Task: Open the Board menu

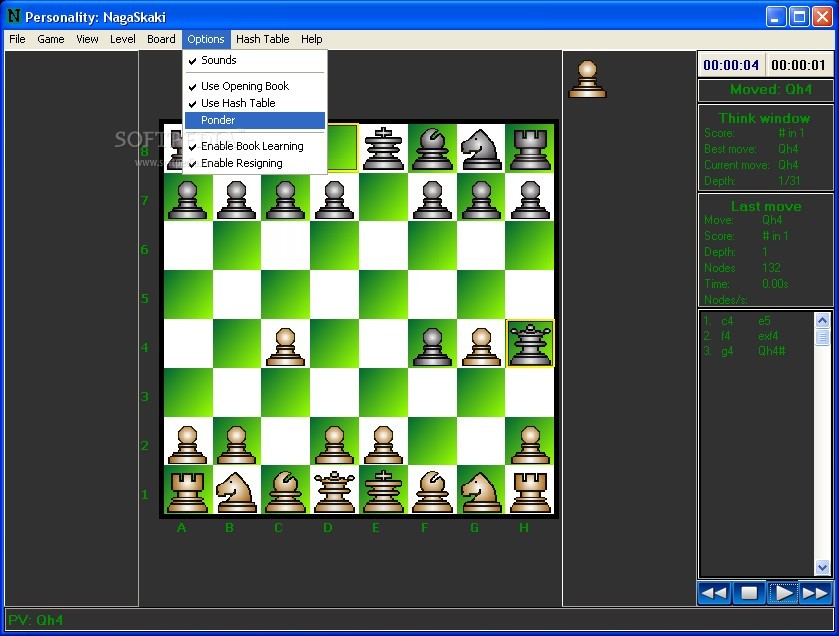Action: point(161,39)
